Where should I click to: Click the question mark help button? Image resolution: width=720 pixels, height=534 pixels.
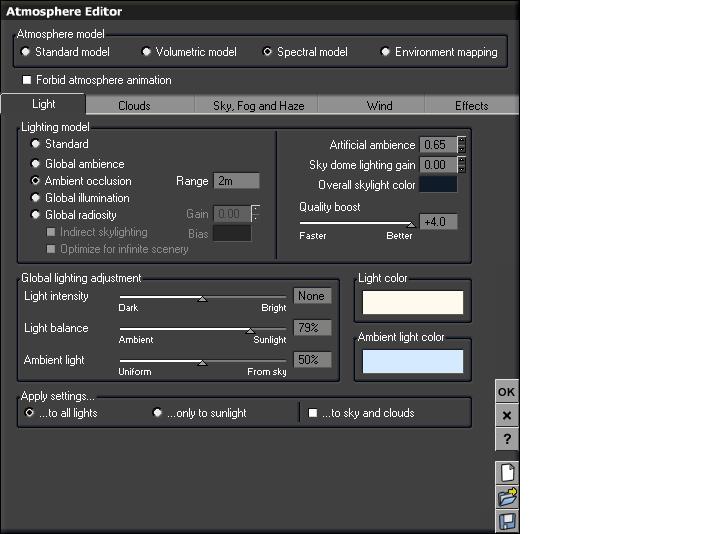click(507, 439)
